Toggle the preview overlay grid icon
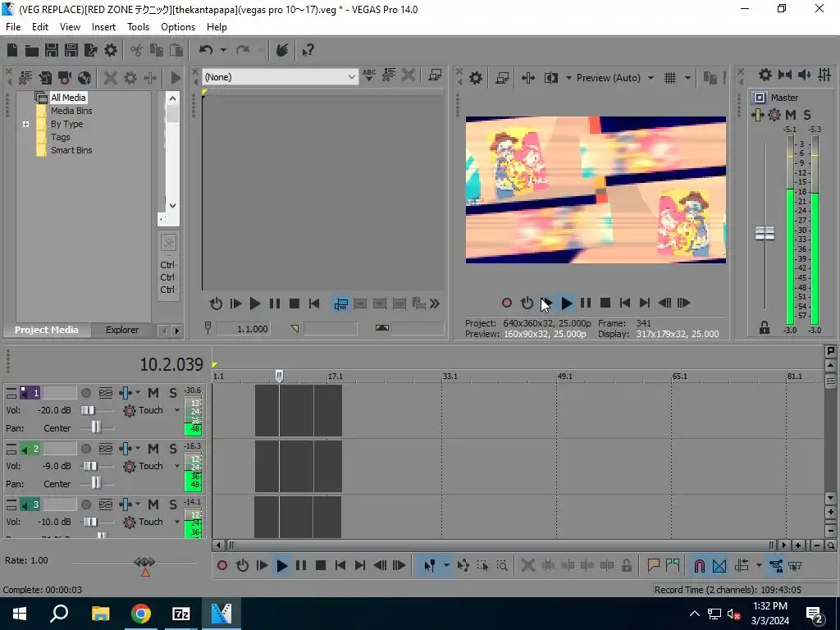Viewport: 840px width, 630px height. (x=670, y=78)
